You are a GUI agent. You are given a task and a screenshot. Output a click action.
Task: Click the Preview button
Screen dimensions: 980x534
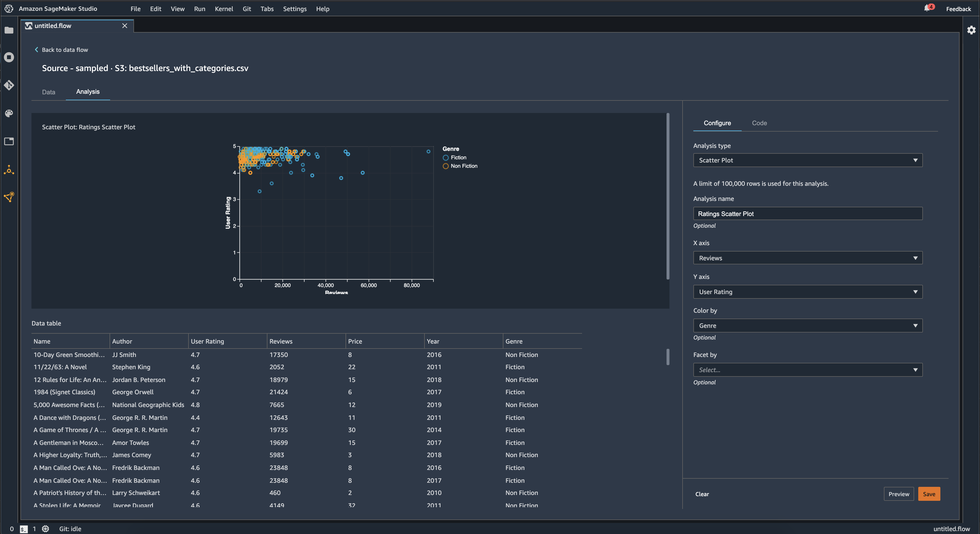tap(898, 494)
